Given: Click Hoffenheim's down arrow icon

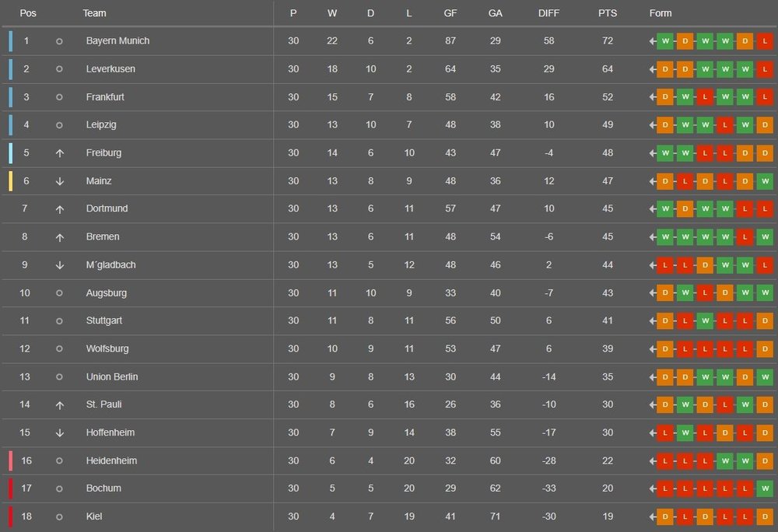Looking at the screenshot, I should [59, 433].
